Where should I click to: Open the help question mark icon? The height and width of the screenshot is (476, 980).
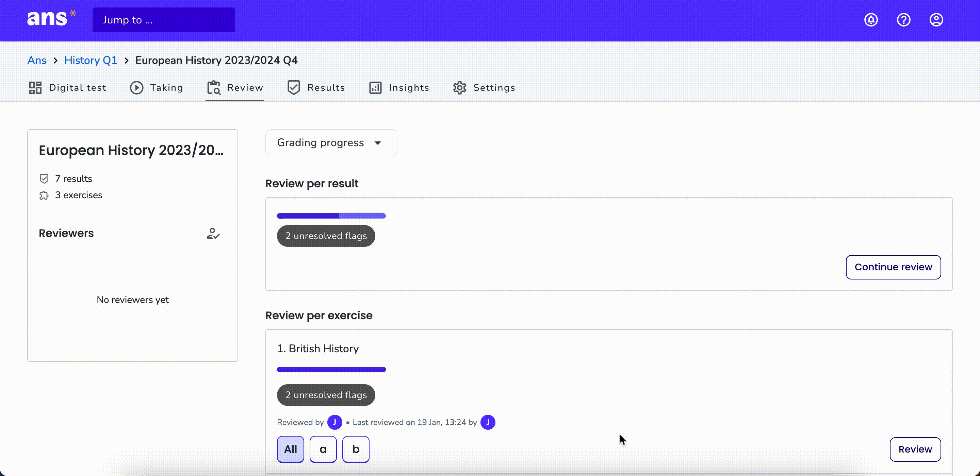click(903, 20)
